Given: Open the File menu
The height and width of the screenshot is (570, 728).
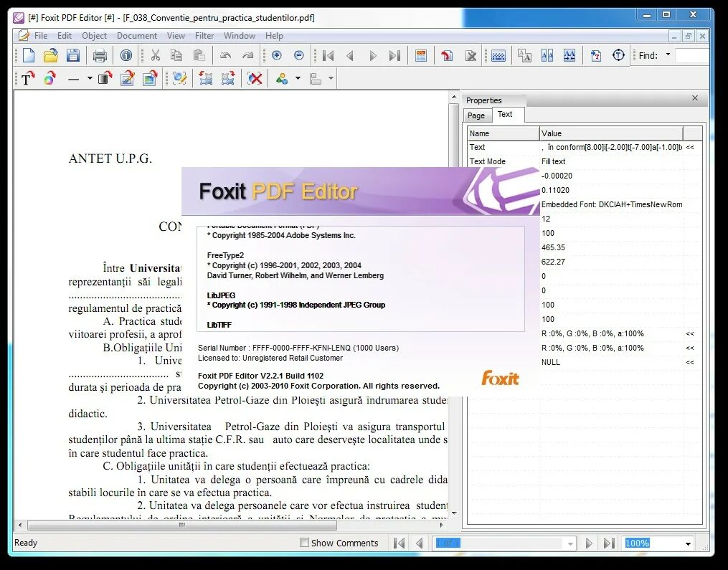Looking at the screenshot, I should coord(41,36).
